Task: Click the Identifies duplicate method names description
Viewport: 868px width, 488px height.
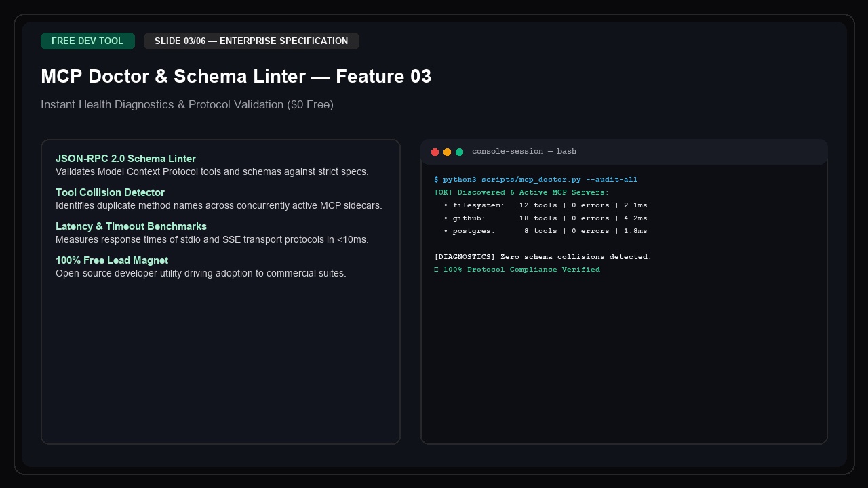Action: click(219, 205)
